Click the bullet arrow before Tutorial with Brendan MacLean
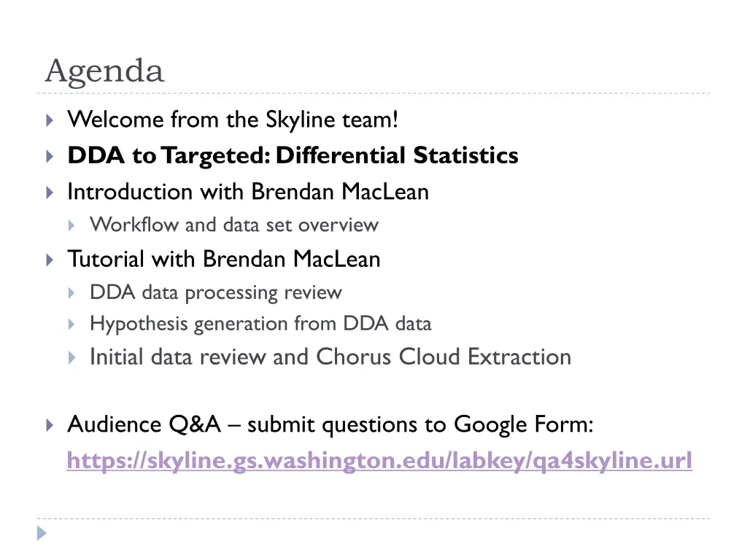Image resolution: width=747 pixels, height=560 pixels. (x=50, y=260)
